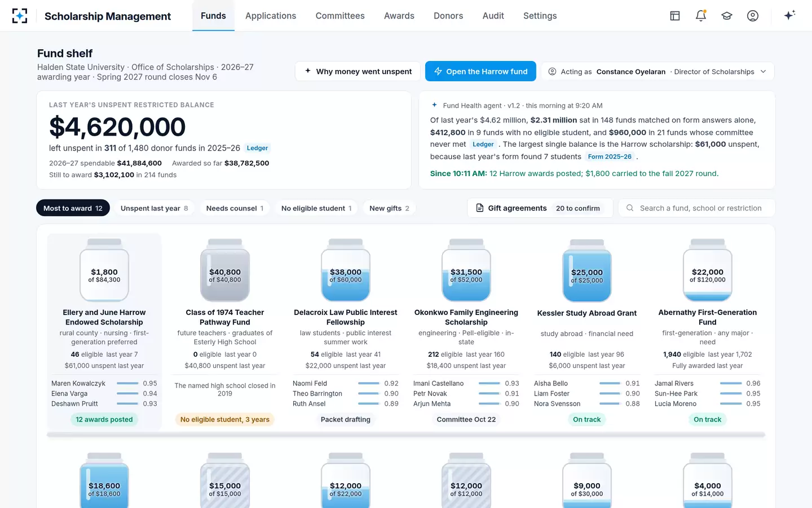This screenshot has width=812, height=508.
Task: Click the horizontal scrollbar under fund row
Action: click(x=406, y=435)
